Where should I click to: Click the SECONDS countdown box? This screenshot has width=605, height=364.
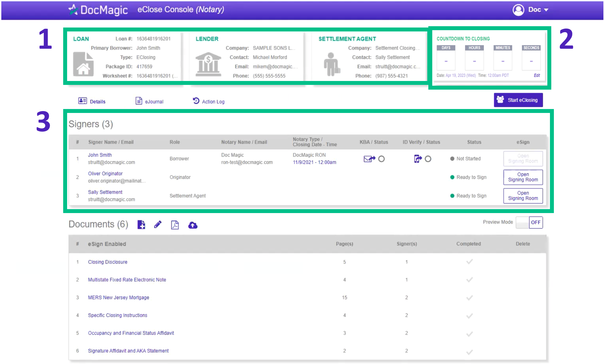coord(531,58)
